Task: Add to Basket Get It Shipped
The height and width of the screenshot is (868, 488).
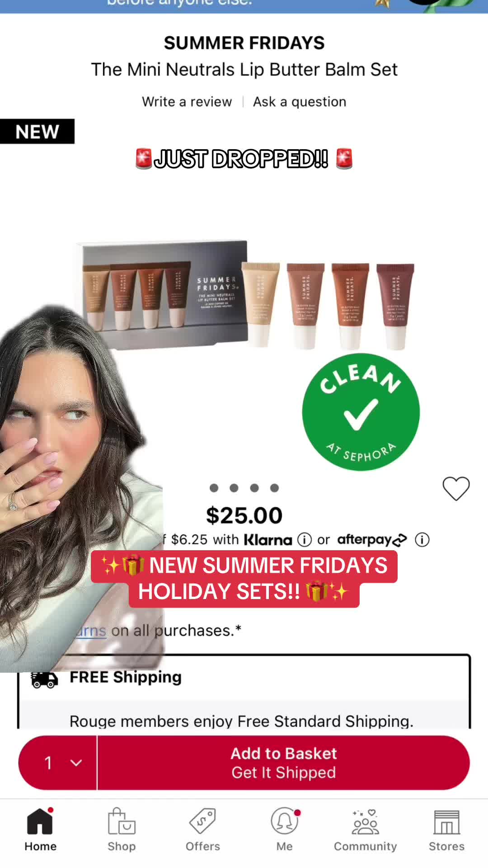Action: point(284,763)
